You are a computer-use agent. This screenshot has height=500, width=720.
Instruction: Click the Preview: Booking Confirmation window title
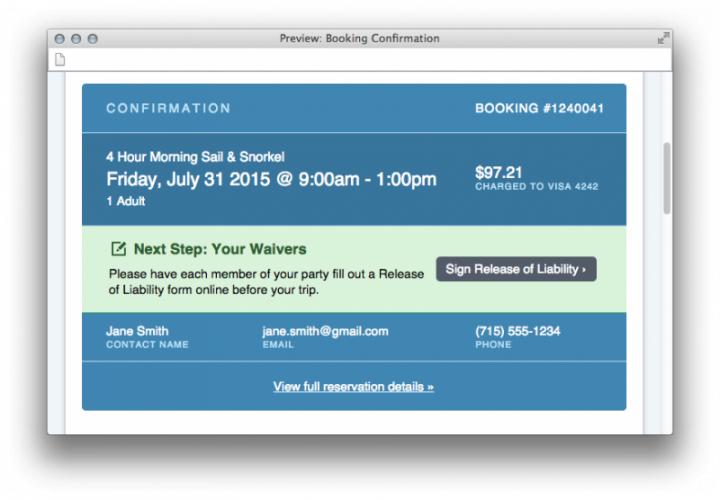360,39
